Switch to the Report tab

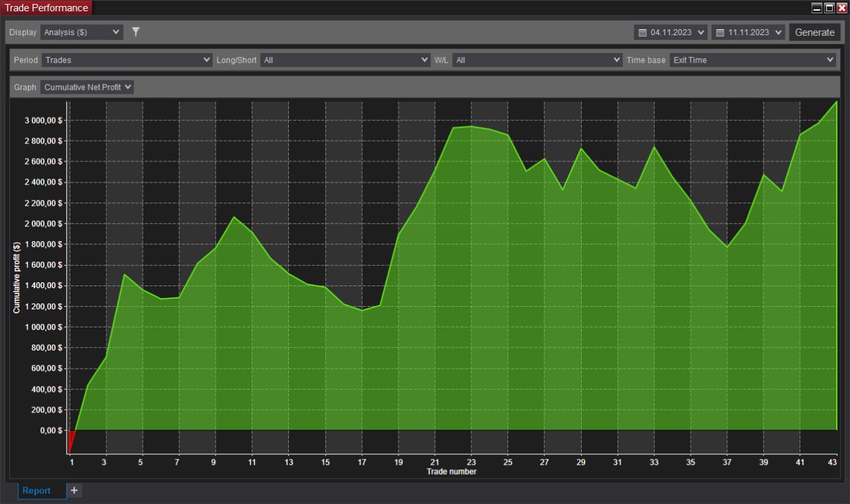click(x=37, y=491)
